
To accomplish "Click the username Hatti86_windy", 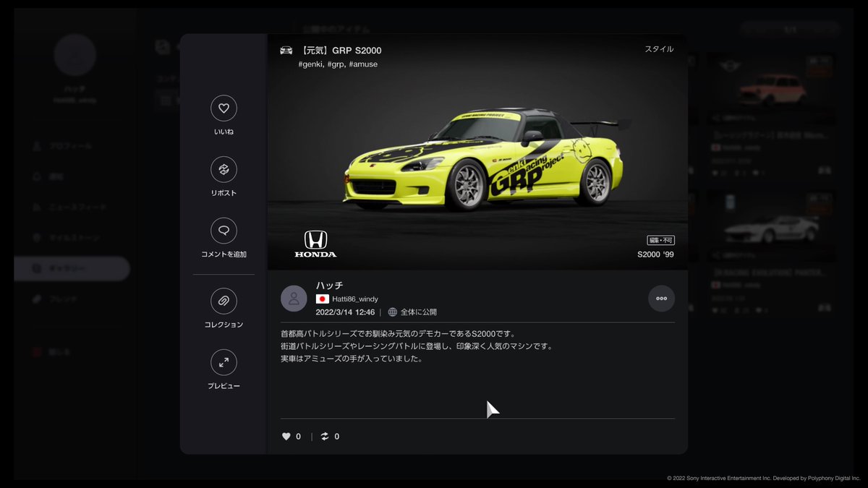I will click(x=355, y=299).
